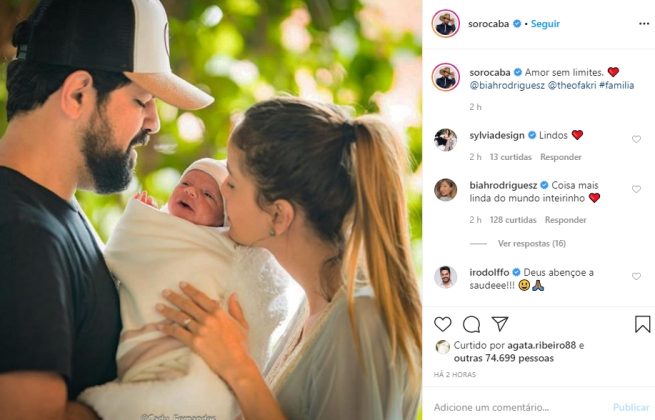Open sylviadesign's profile picture
Viewport: 655px width, 420px height.
445,140
